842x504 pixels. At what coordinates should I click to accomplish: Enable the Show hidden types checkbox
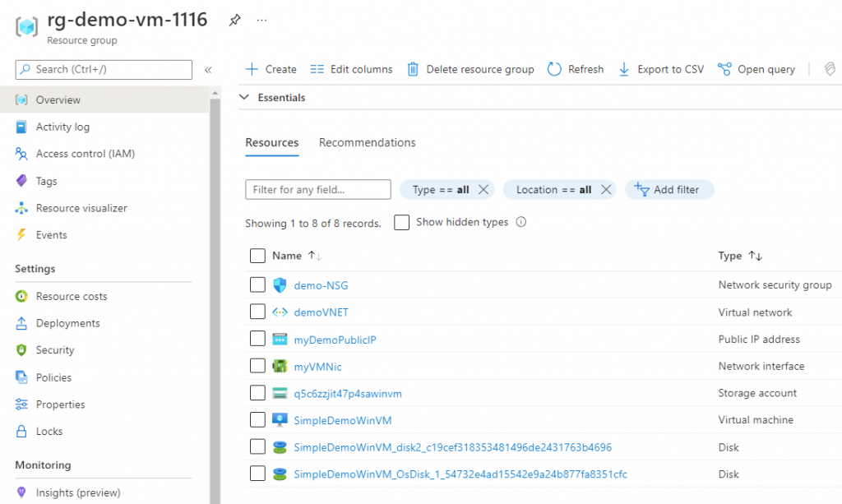pyautogui.click(x=401, y=223)
